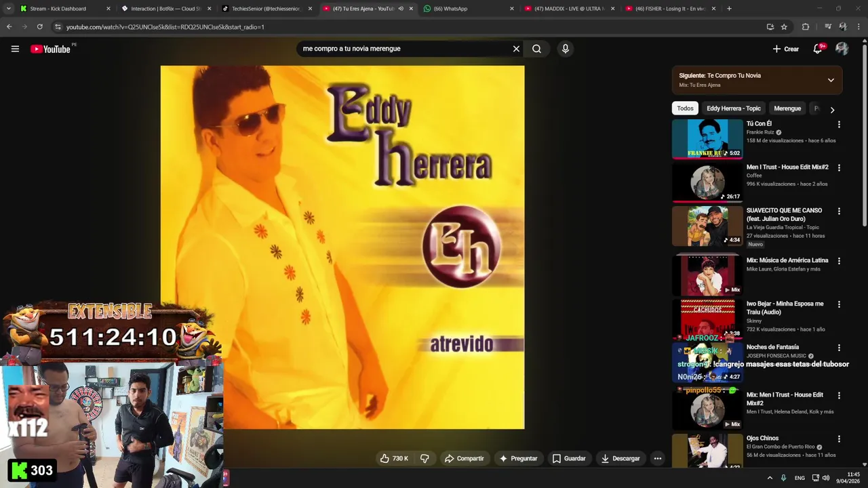The height and width of the screenshot is (488, 868).
Task: Click 'El Gran Combo de Puerto Rico' channel
Action: point(781,447)
